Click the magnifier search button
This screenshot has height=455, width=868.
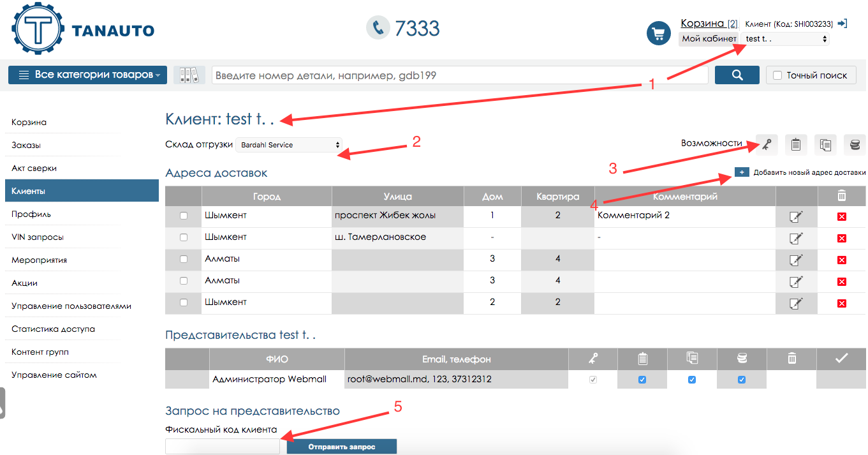(737, 75)
